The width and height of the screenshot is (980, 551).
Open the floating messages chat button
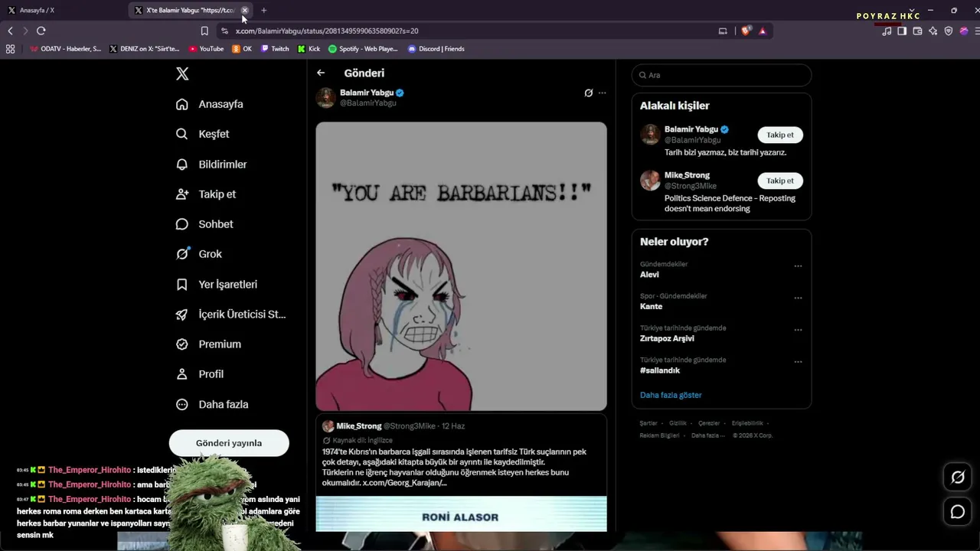click(x=957, y=512)
